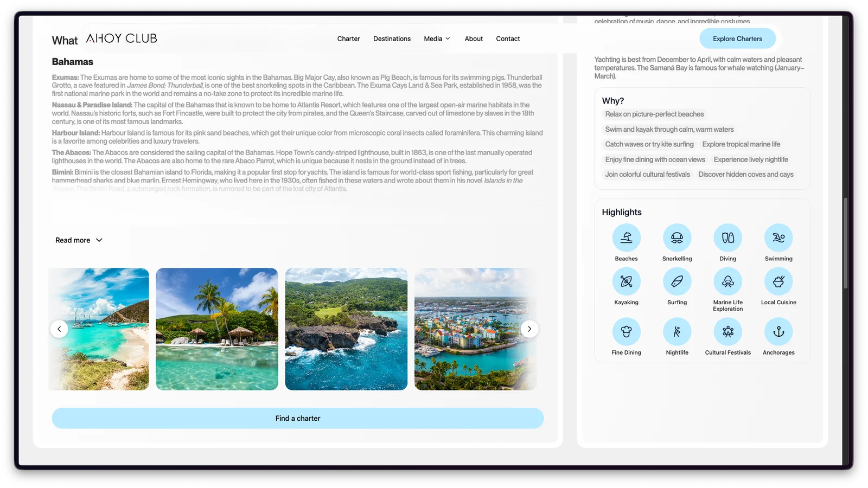
Task: Open the rocky coastline aerial photo
Action: pos(346,329)
